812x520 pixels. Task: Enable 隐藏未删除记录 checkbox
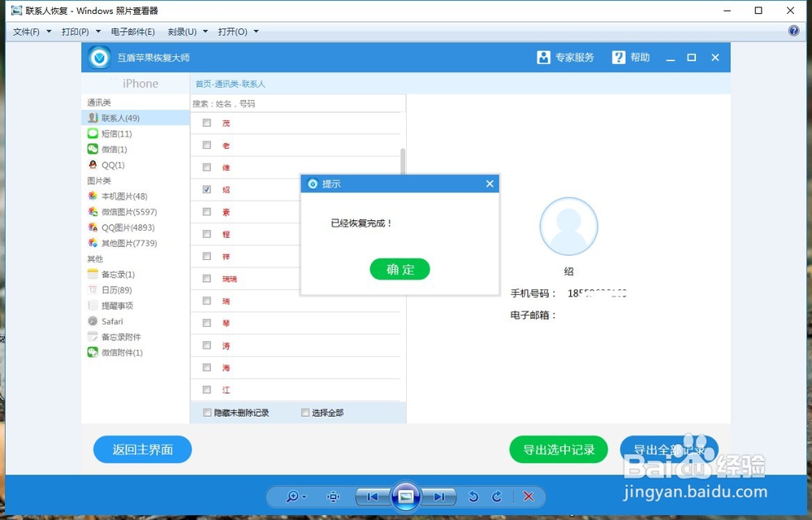pyautogui.click(x=207, y=412)
